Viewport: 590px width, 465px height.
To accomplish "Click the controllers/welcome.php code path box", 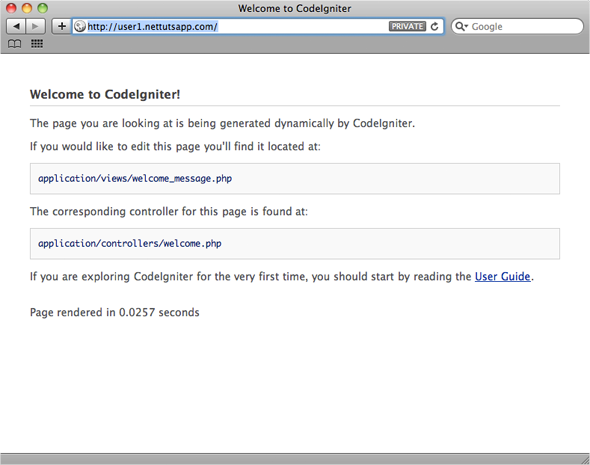I will click(295, 244).
